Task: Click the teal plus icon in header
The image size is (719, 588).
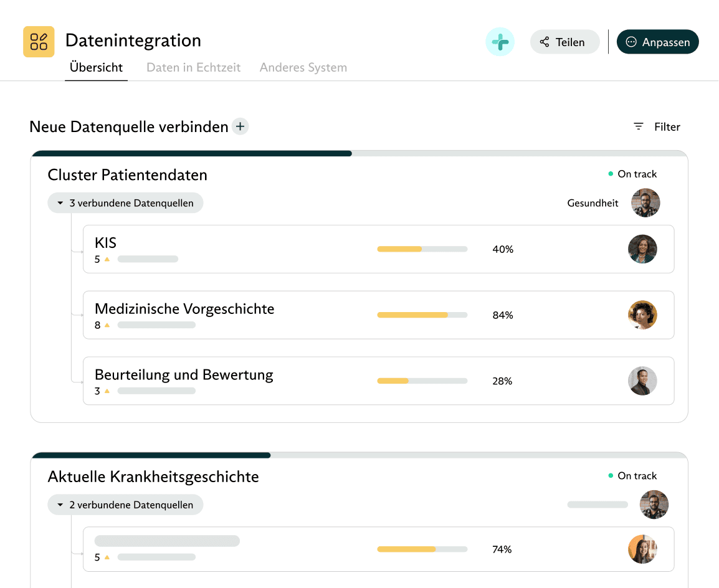Action: [x=500, y=42]
